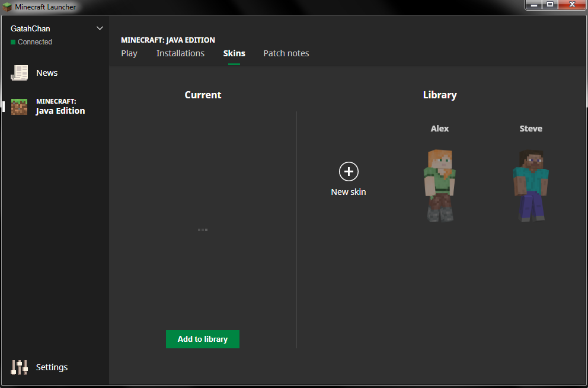Select the Alex skin character
Viewport: 588px width, 388px height.
(439, 185)
